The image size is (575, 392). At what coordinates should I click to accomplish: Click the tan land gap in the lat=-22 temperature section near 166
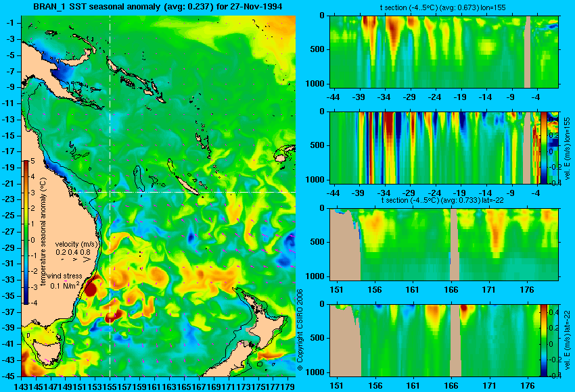pos(455,245)
